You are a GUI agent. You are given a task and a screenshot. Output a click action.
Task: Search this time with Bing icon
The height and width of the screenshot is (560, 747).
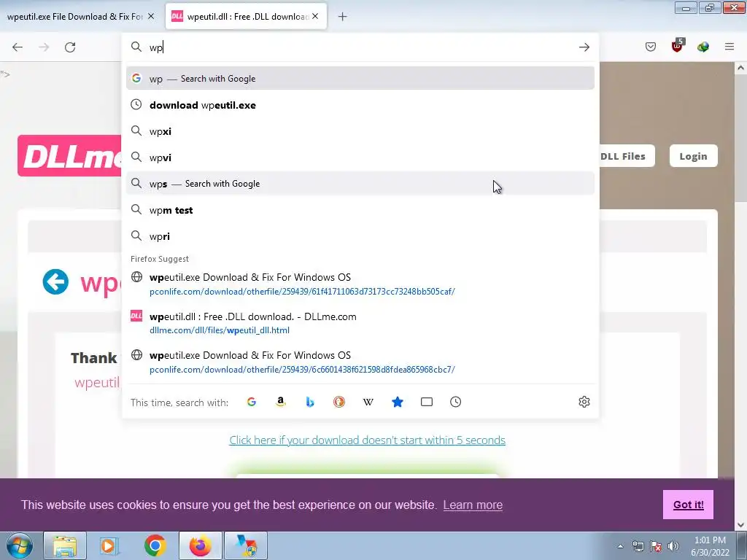click(x=309, y=402)
